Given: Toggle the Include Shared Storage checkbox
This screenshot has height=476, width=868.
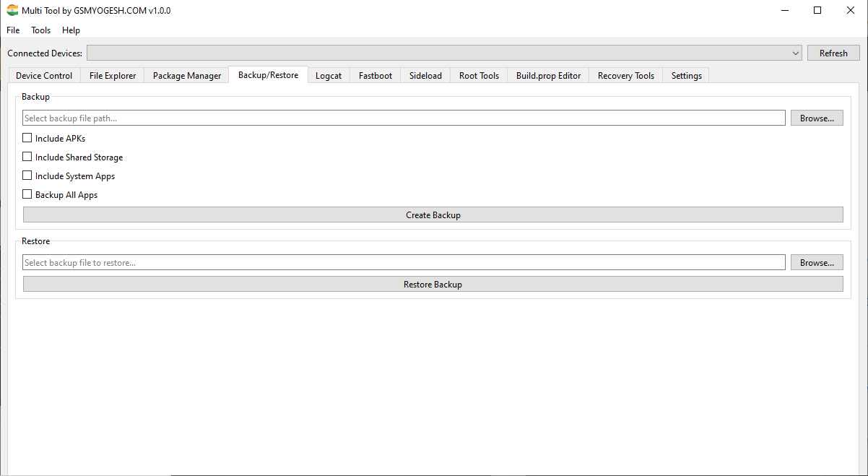Looking at the screenshot, I should coord(27,157).
